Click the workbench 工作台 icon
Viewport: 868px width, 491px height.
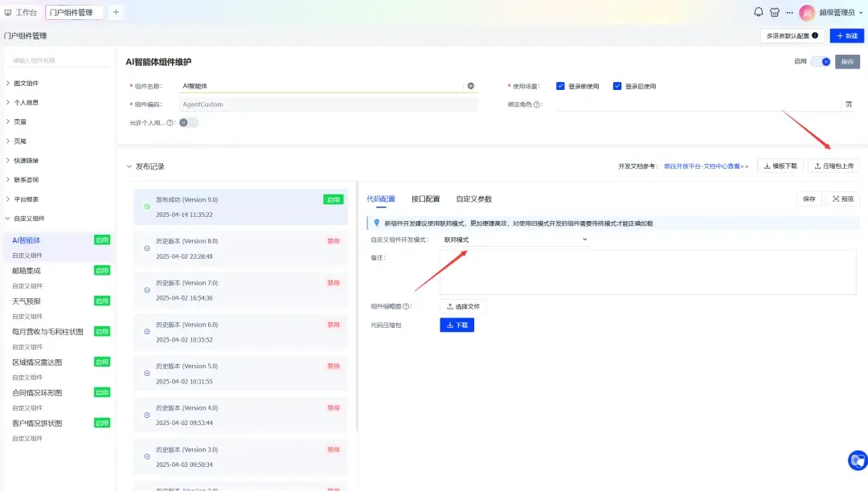(8, 12)
